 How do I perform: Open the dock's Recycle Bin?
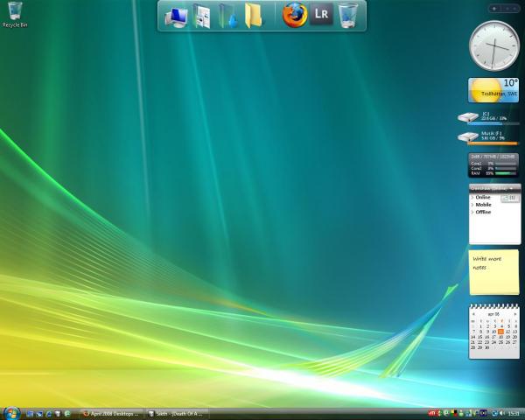348,16
